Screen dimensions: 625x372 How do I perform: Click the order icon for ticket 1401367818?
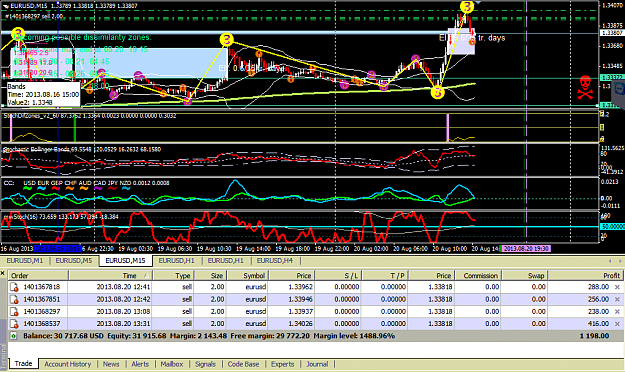pos(14,287)
